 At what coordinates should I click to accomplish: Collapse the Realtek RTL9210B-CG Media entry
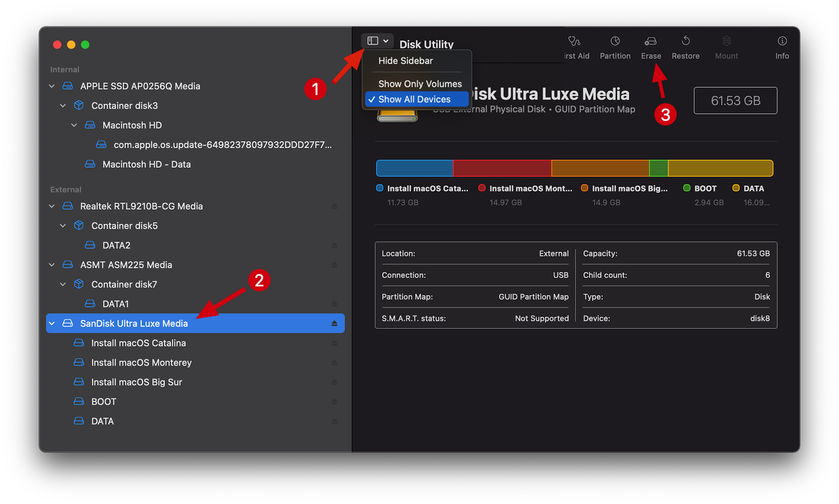[51, 206]
